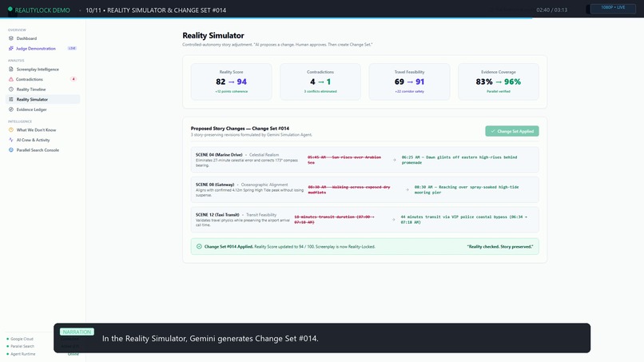Open Judge Demonstration in the sidebar

pyautogui.click(x=42, y=49)
